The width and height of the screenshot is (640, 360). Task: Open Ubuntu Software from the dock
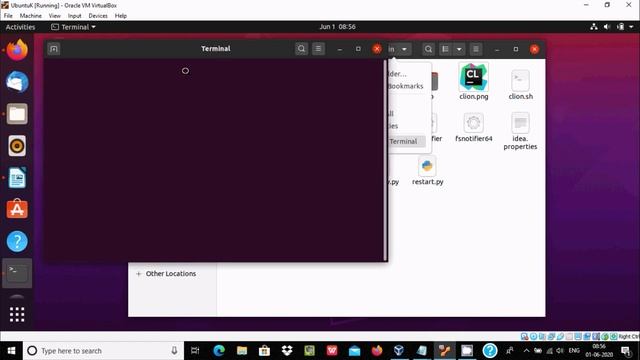[x=17, y=209]
